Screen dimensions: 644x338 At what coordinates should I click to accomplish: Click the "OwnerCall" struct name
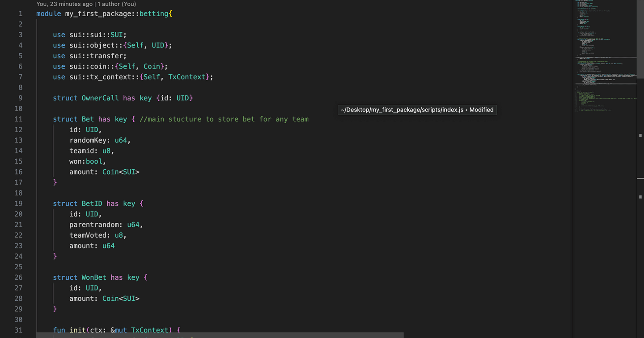click(100, 98)
